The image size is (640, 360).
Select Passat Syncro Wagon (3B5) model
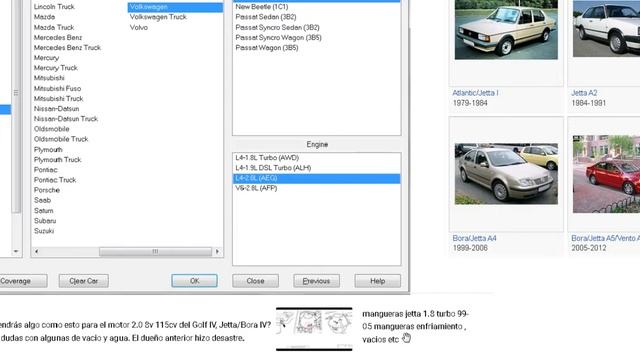[278, 38]
